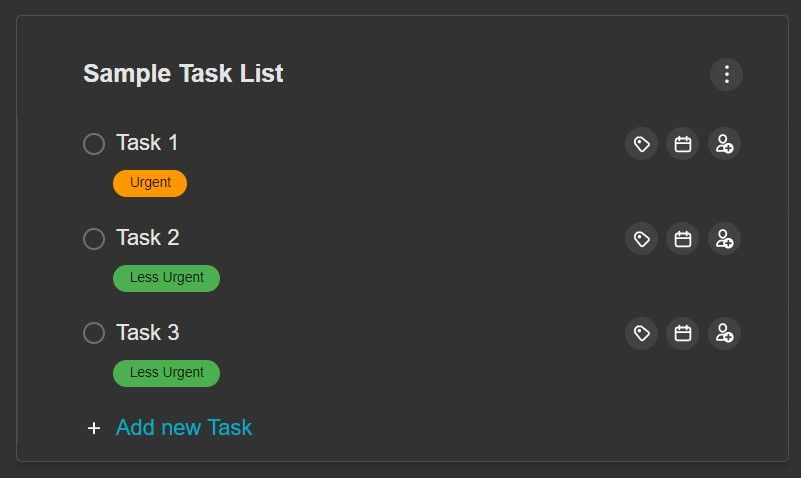Mark Task 1 as complete
801x478 pixels.
[x=94, y=144]
